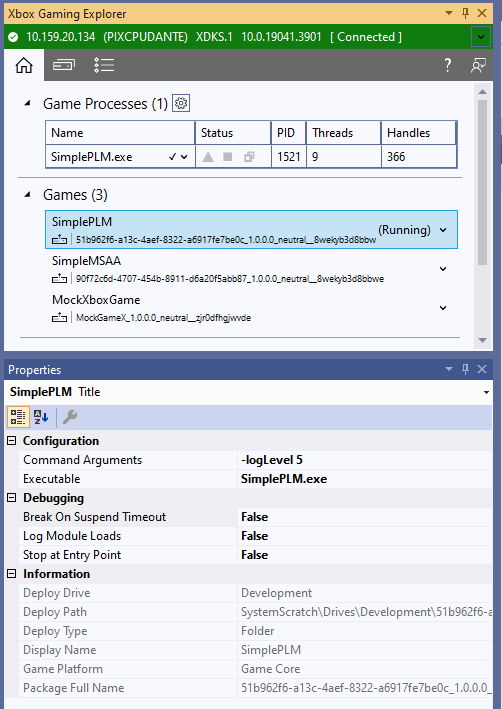Sort by the Status column header
Image resolution: width=502 pixels, height=709 pixels.
tap(233, 133)
